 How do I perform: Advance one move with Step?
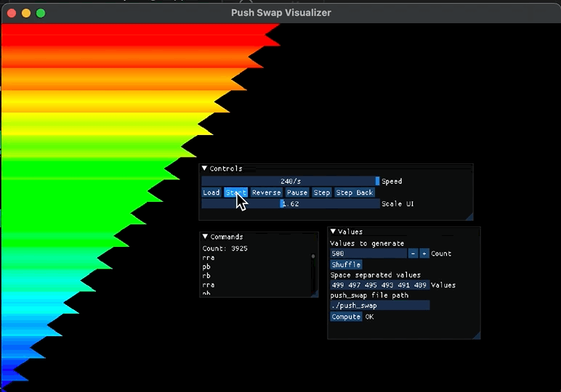click(x=322, y=192)
